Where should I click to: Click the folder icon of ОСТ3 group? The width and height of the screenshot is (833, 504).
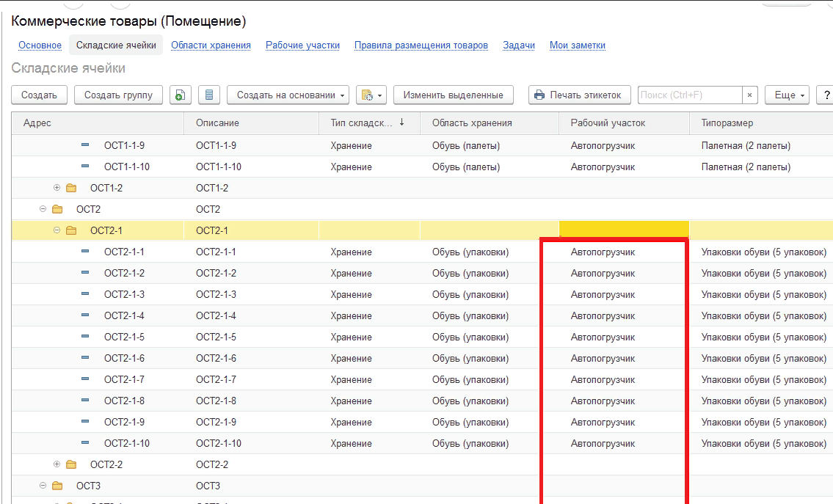(57, 486)
